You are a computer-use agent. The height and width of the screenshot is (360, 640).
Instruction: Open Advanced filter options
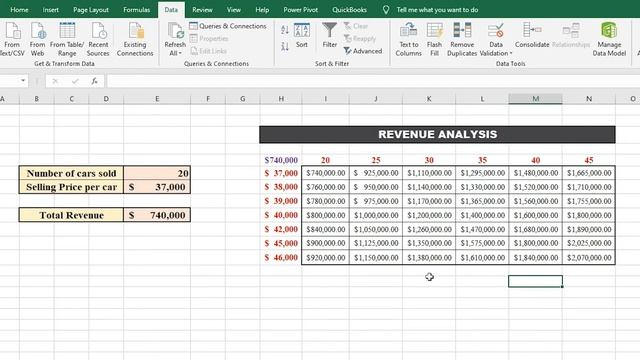point(363,51)
